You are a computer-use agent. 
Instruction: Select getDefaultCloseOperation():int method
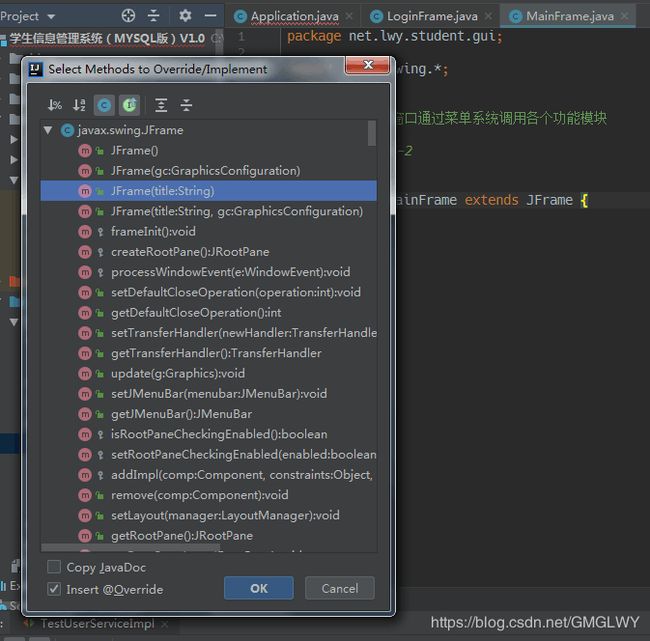coord(209,313)
